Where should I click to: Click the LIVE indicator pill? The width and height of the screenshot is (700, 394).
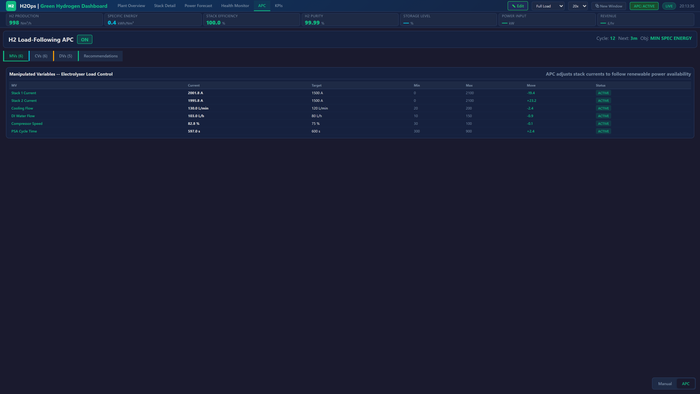(x=669, y=6)
